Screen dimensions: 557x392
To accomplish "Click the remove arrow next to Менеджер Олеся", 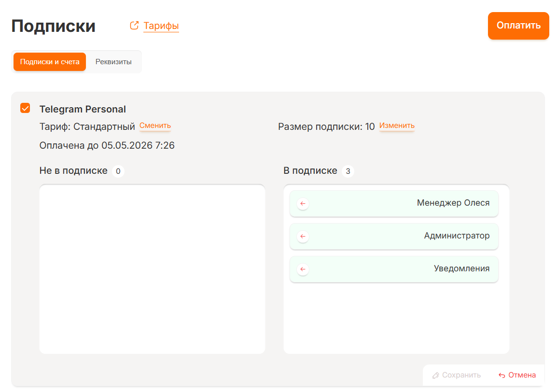I will 303,204.
